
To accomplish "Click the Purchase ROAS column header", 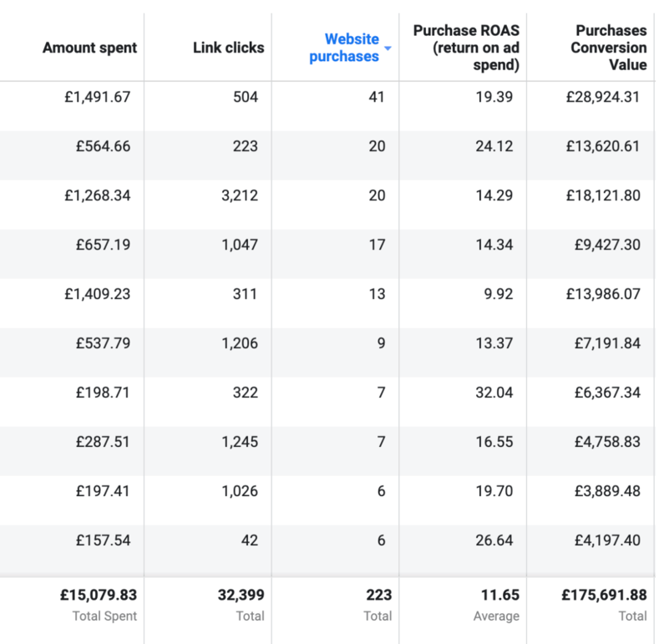I will (x=466, y=48).
